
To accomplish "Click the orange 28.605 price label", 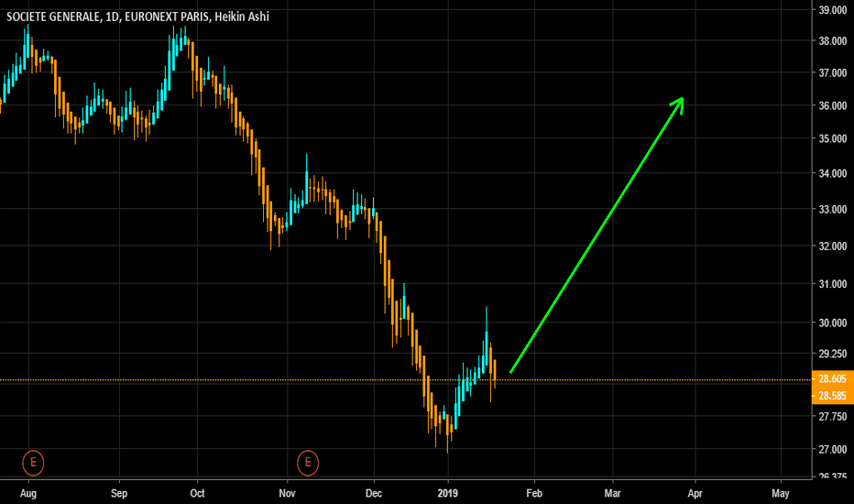I will point(832,378).
